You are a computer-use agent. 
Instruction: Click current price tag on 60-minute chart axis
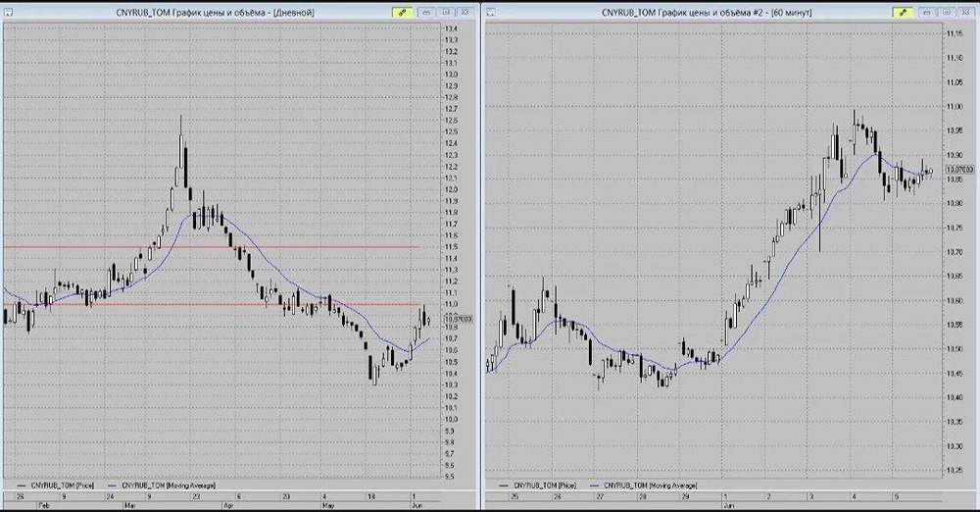click(x=959, y=169)
